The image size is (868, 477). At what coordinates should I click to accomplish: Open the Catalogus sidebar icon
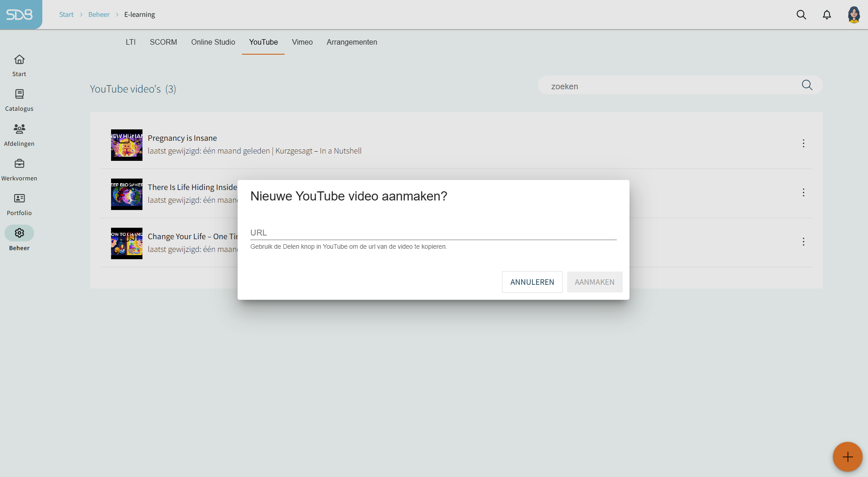pyautogui.click(x=19, y=94)
